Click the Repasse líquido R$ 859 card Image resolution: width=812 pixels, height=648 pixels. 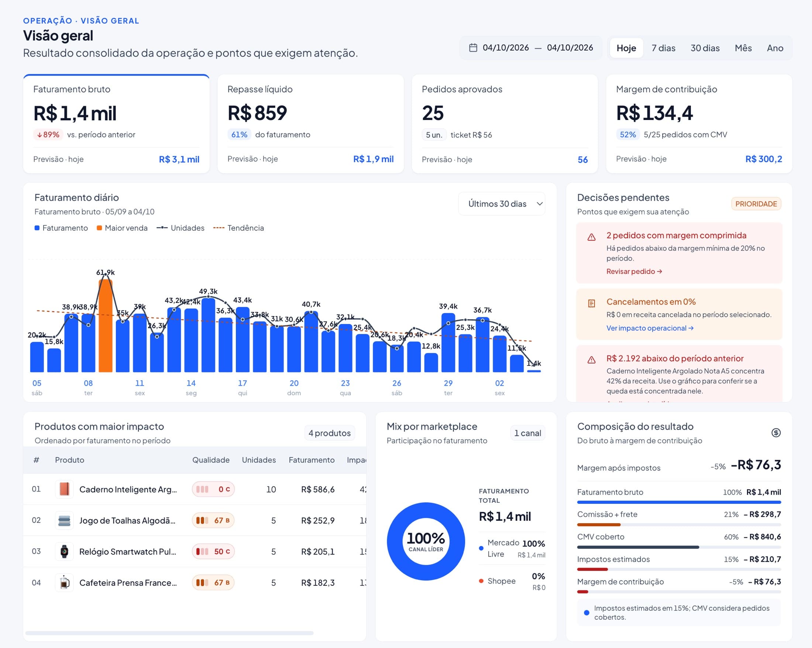pos(310,124)
